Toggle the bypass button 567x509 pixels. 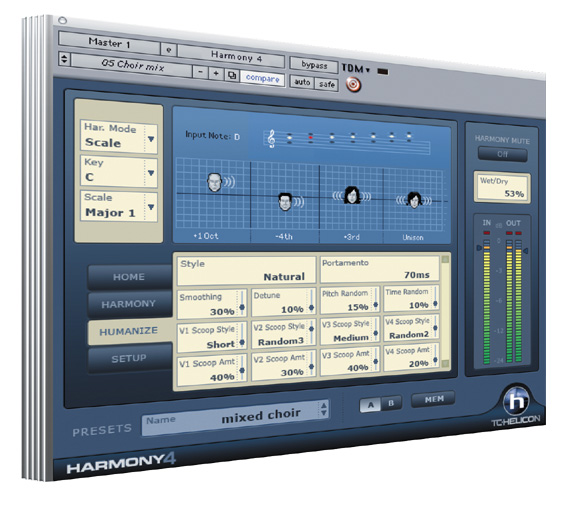(x=314, y=65)
